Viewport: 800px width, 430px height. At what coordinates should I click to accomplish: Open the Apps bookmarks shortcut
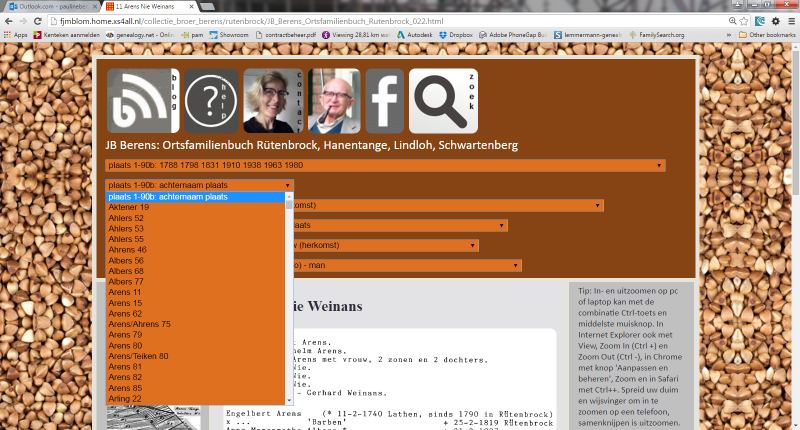16,35
